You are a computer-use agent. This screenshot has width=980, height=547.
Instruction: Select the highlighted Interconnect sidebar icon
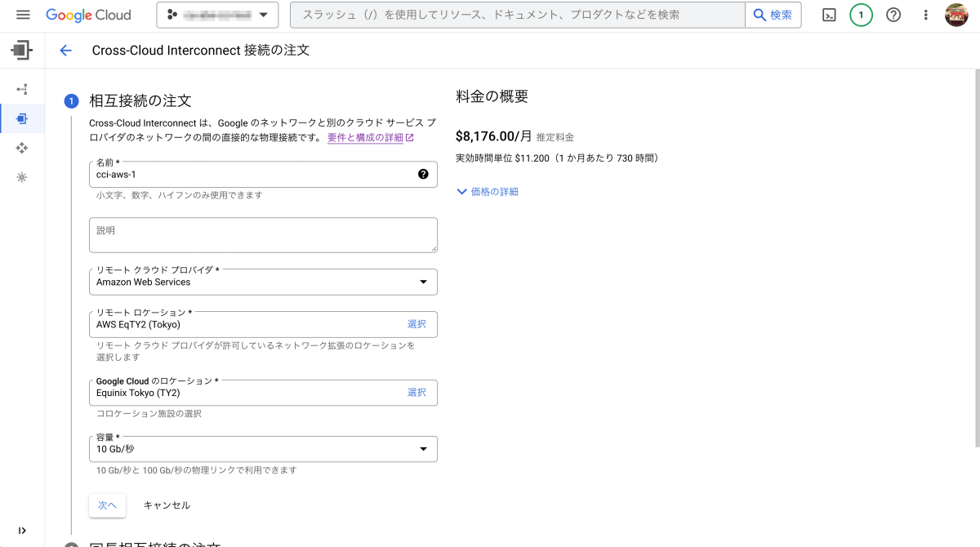coord(22,119)
